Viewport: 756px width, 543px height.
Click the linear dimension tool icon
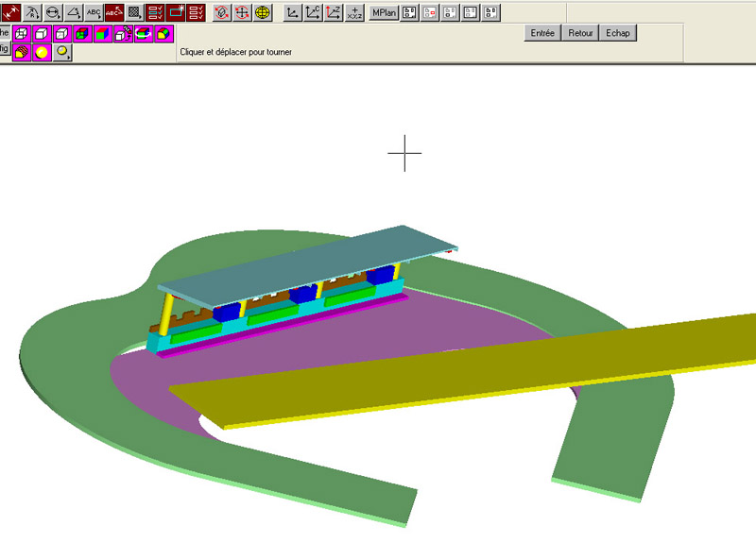13,13
